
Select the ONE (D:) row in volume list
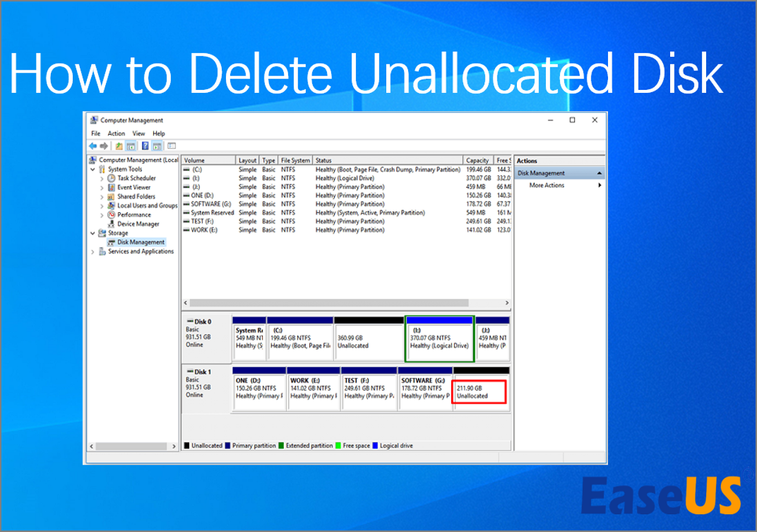coord(347,195)
